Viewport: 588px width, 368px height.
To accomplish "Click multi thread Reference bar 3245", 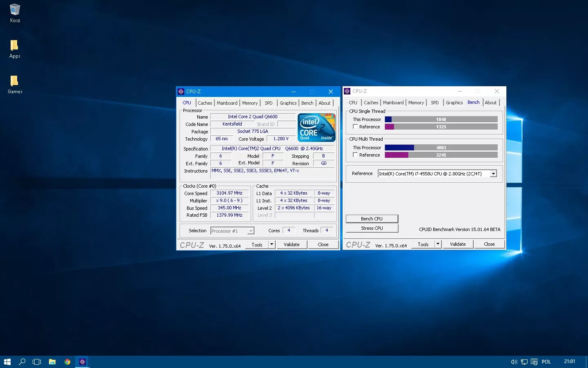I will pyautogui.click(x=441, y=155).
